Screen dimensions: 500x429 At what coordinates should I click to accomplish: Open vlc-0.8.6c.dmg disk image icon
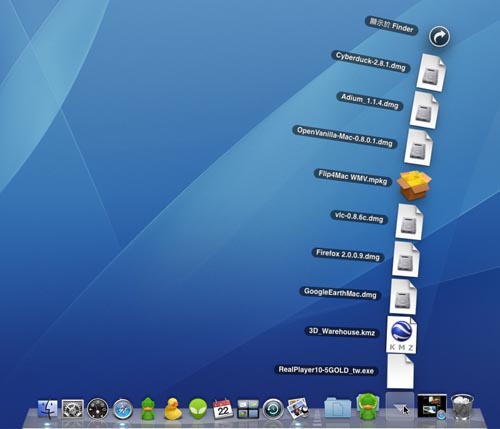click(409, 222)
